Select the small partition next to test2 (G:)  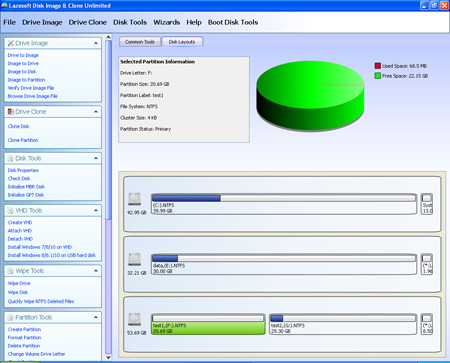tap(427, 324)
